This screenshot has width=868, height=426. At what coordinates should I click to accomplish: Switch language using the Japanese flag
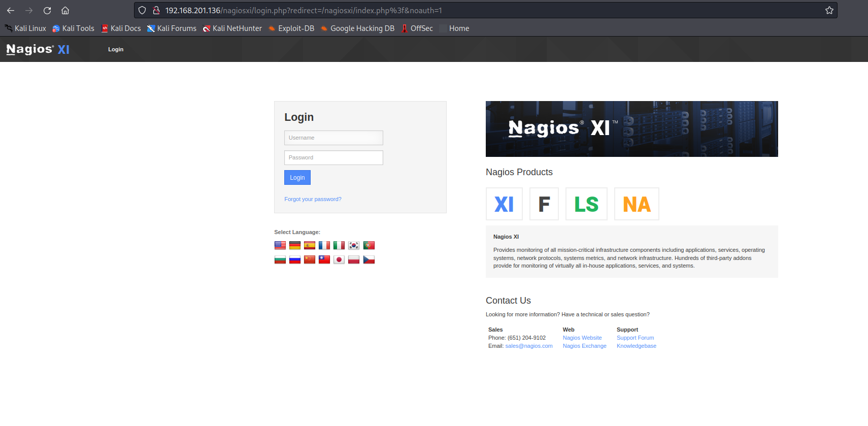pyautogui.click(x=339, y=260)
